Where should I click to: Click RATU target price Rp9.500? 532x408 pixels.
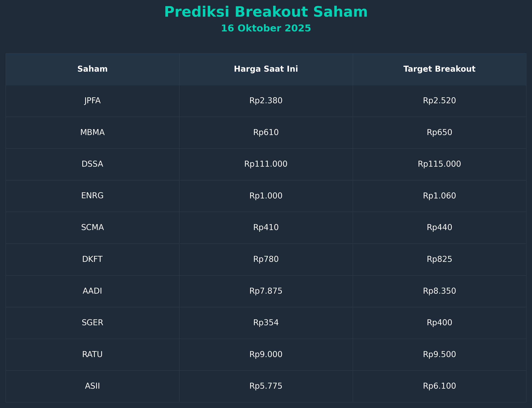(439, 355)
